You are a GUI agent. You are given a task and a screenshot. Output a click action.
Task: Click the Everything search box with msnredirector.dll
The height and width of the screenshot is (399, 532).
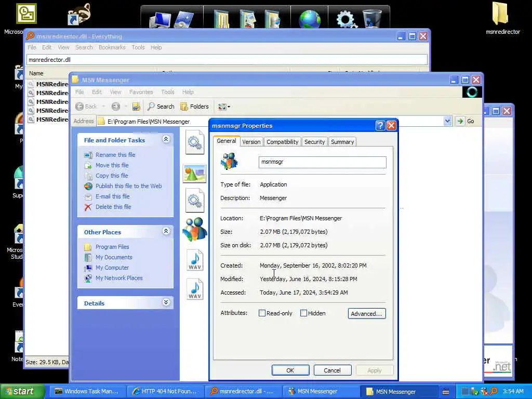click(x=227, y=60)
